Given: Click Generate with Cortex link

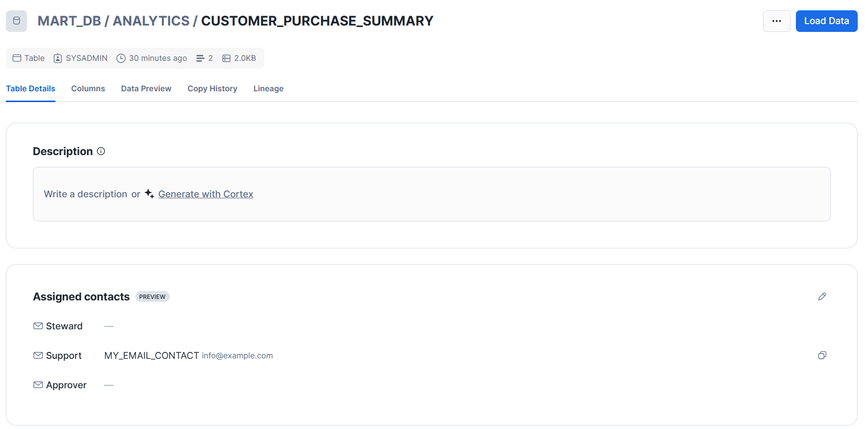Looking at the screenshot, I should pos(205,194).
